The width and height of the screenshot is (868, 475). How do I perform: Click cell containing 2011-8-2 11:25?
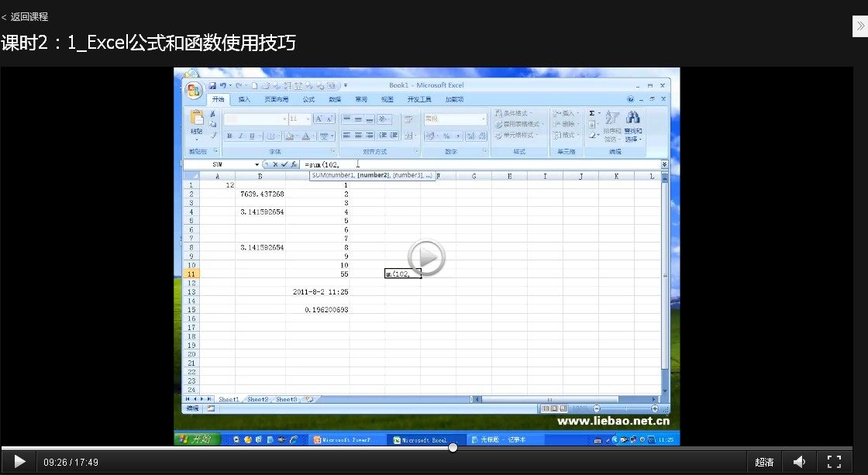coord(318,292)
